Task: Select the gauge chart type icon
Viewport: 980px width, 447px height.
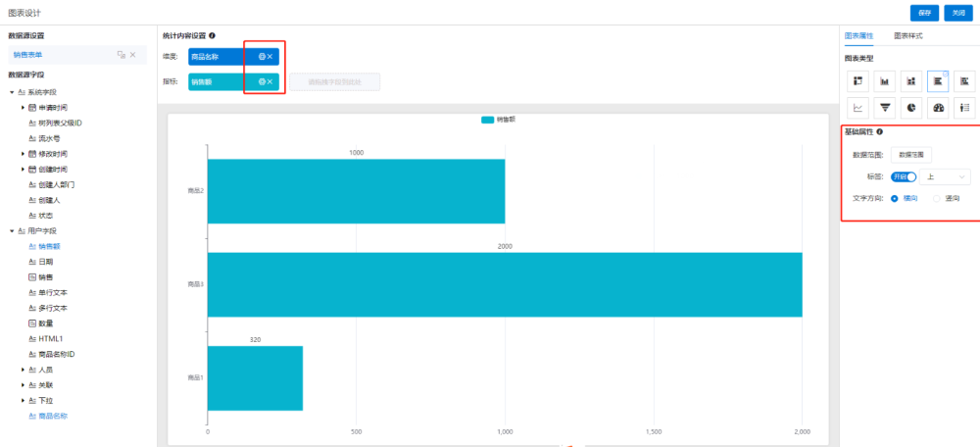Action: point(938,108)
